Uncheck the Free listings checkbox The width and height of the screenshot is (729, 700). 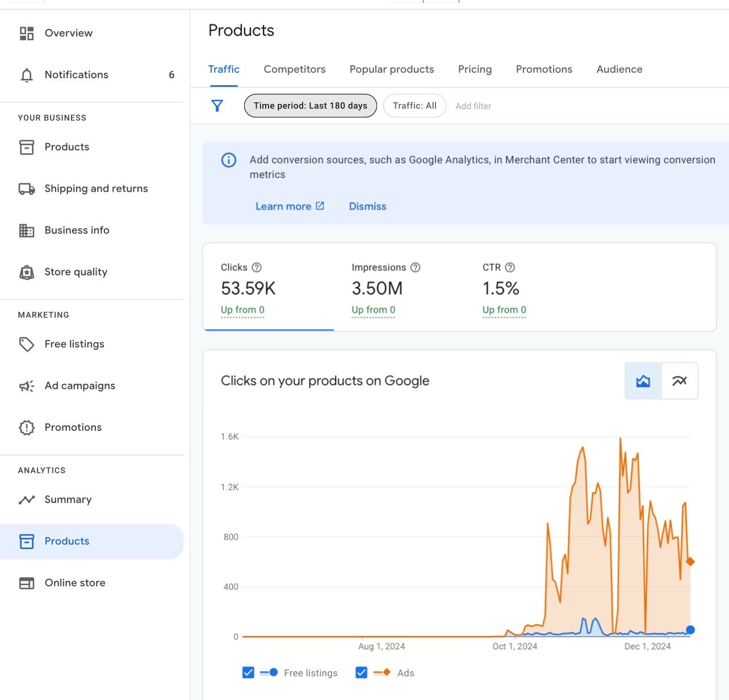[248, 673]
